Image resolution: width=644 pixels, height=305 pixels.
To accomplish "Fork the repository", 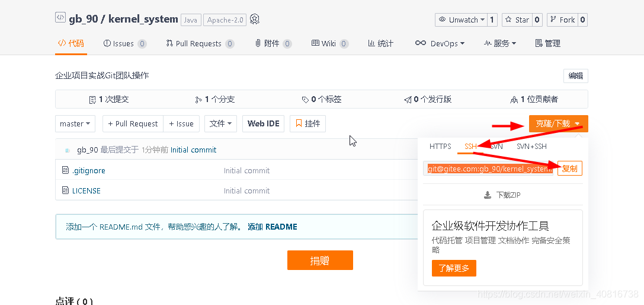I will tap(562, 20).
